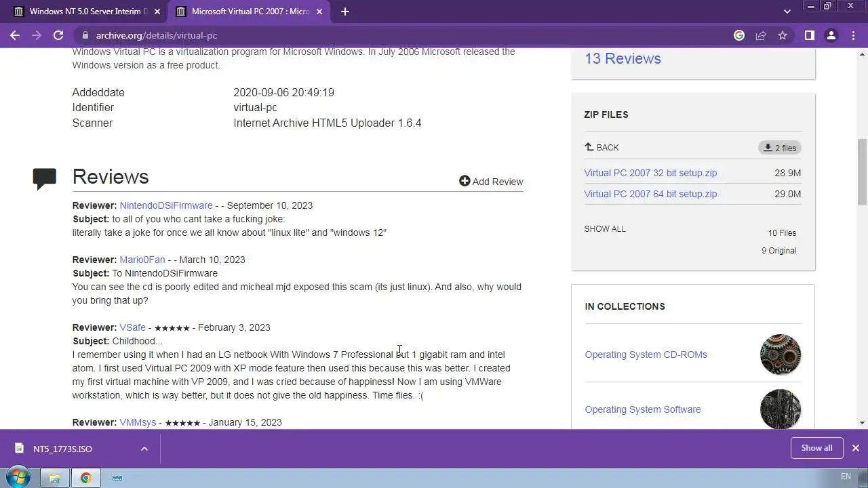Click the scrollbar down arrow

[x=862, y=423]
